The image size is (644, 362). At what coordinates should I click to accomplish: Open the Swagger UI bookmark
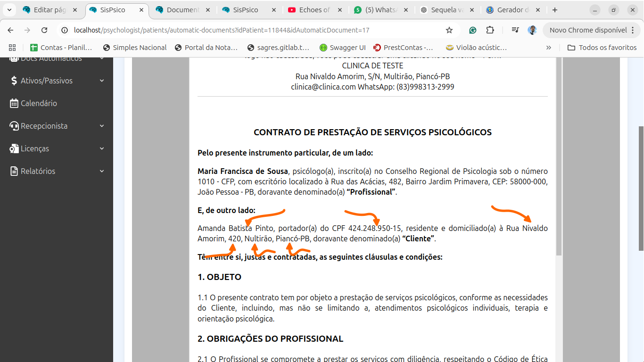(342, 48)
